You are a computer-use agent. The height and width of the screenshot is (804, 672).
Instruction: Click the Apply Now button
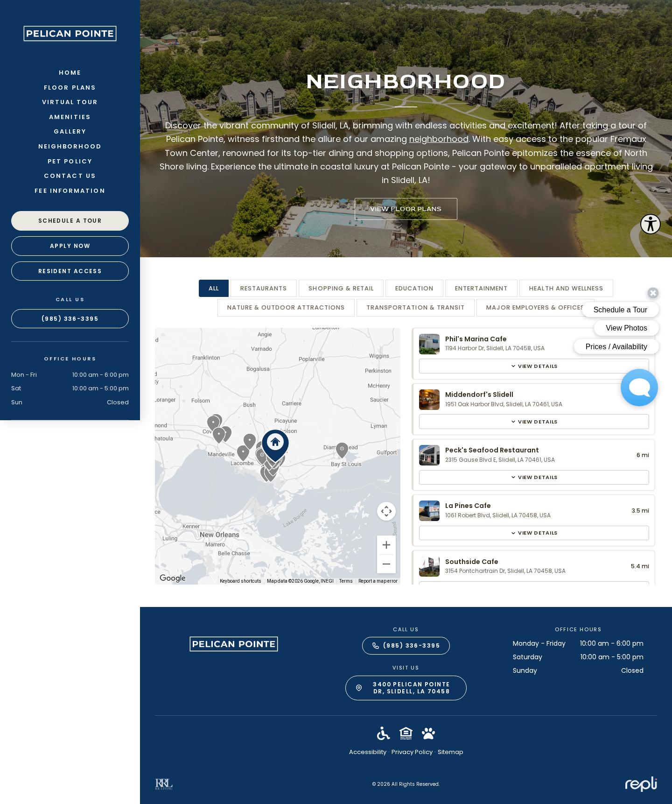pyautogui.click(x=70, y=246)
